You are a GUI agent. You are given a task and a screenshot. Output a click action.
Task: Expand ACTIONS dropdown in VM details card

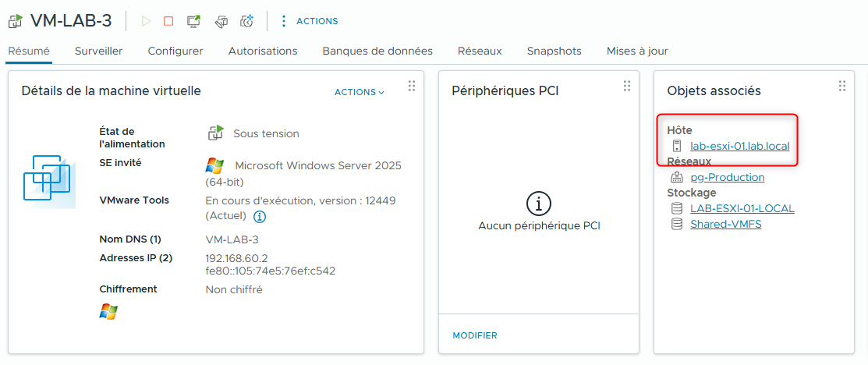coord(360,92)
